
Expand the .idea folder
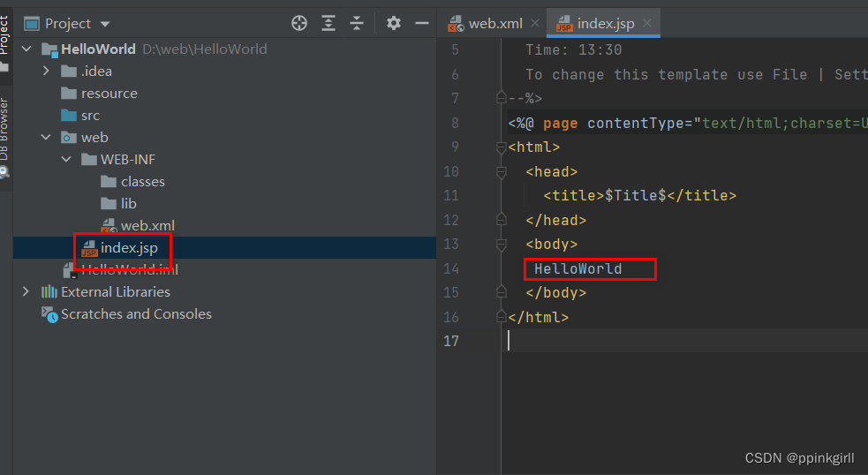coord(46,71)
